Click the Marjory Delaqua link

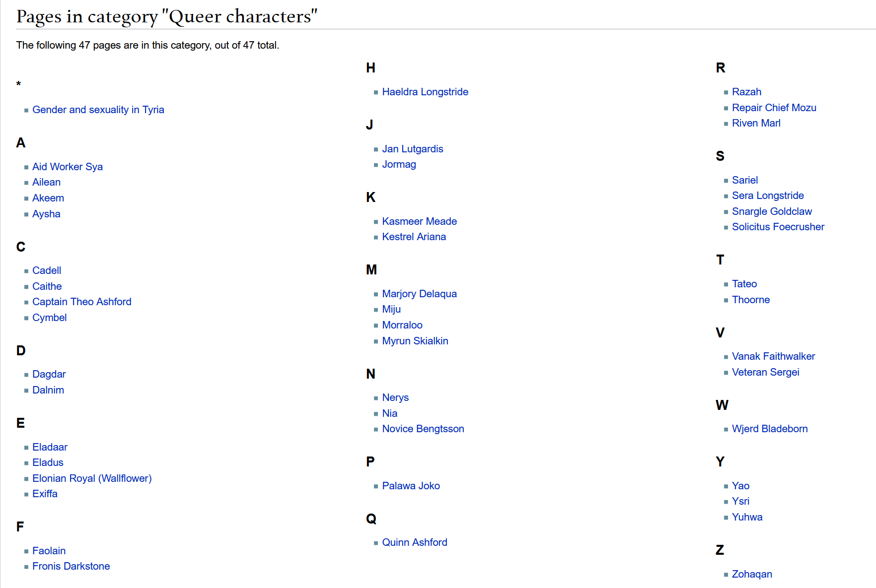[x=420, y=294]
